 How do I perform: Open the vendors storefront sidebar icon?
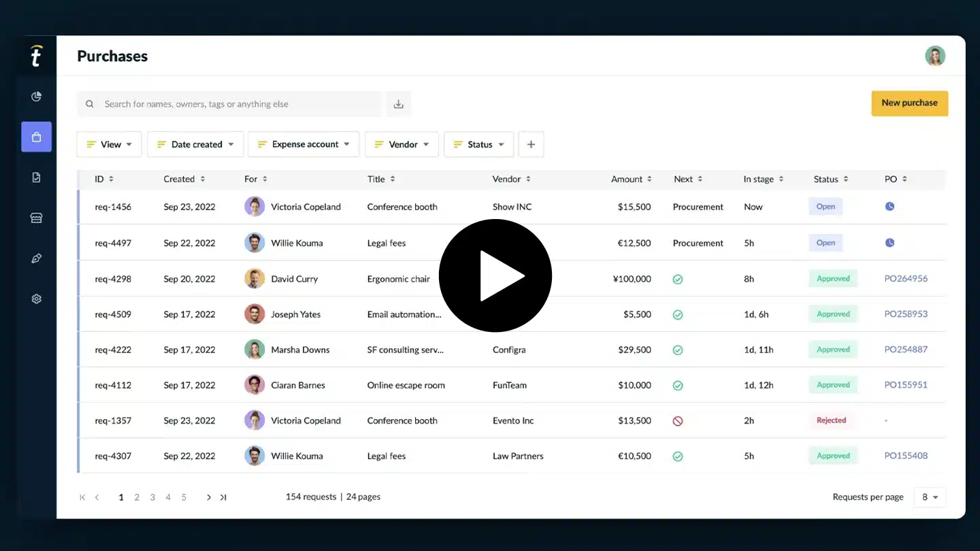click(x=37, y=218)
